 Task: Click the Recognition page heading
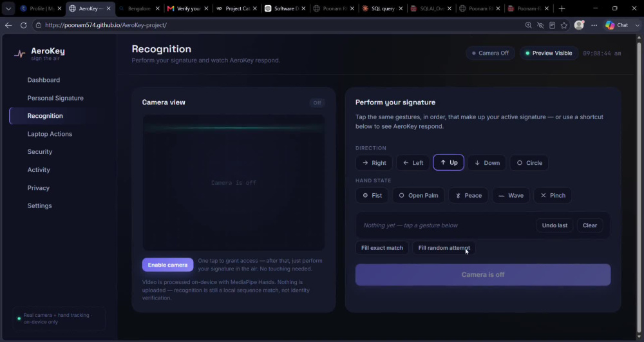(162, 49)
